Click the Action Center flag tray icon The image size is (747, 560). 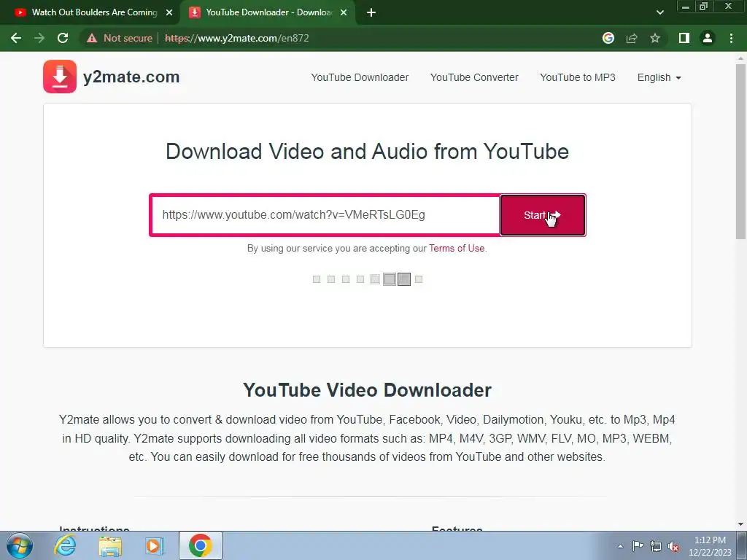(638, 546)
